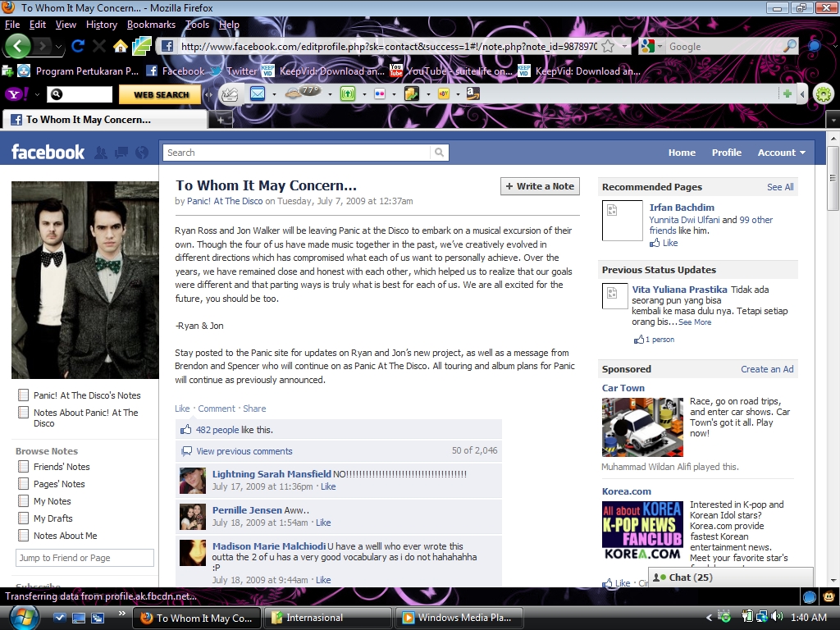This screenshot has height=630, width=840.
Task: Open the weather icon dropdown arrow
Action: tap(330, 94)
